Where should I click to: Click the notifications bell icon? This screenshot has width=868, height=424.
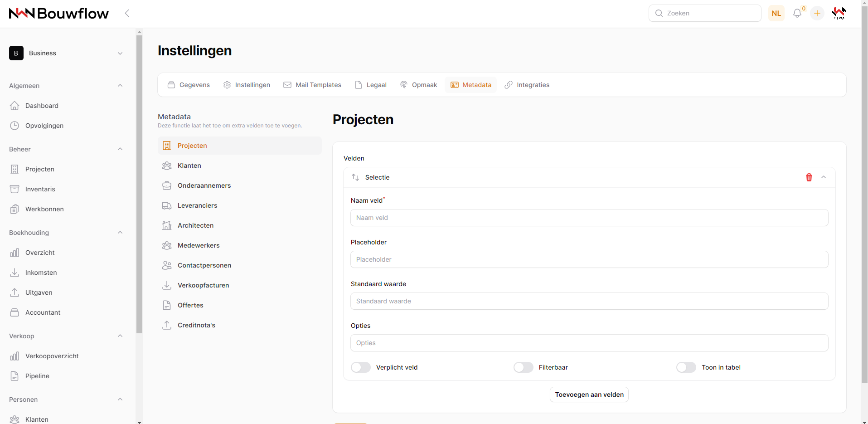tap(797, 14)
